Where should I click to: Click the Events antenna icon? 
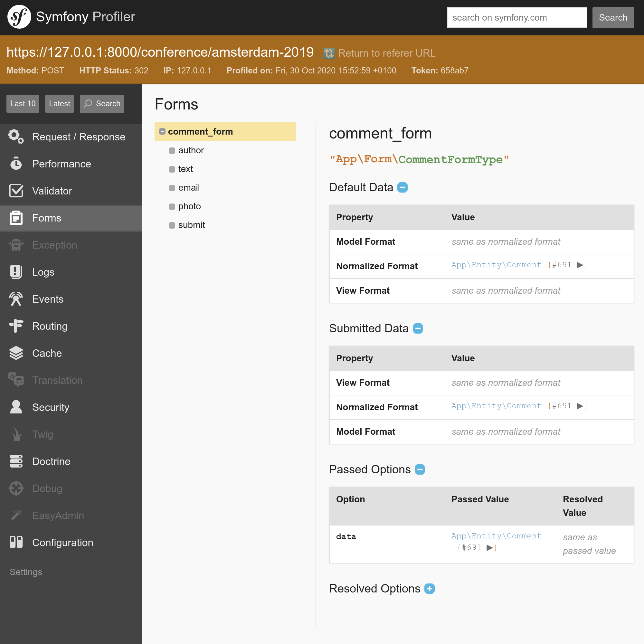pyautogui.click(x=16, y=299)
